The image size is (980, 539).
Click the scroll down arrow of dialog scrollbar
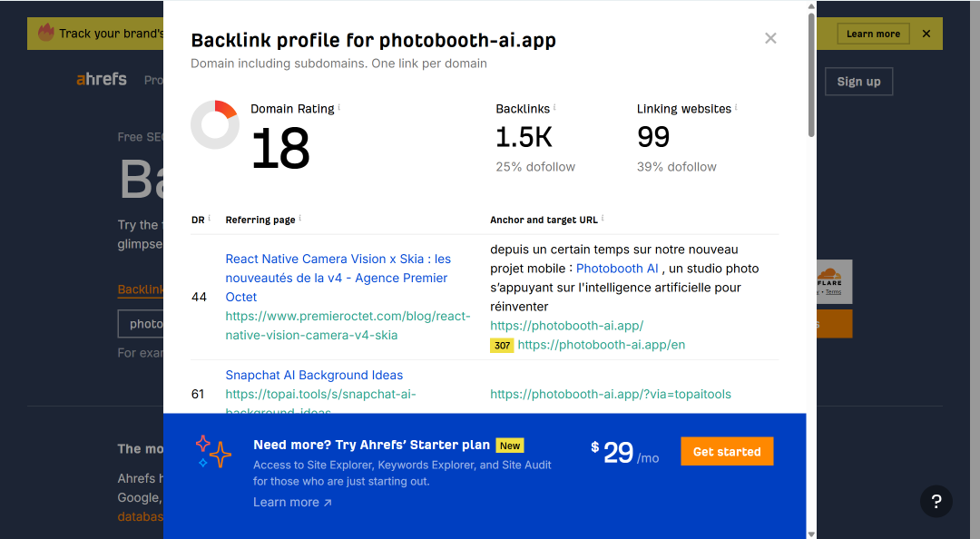tap(811, 534)
